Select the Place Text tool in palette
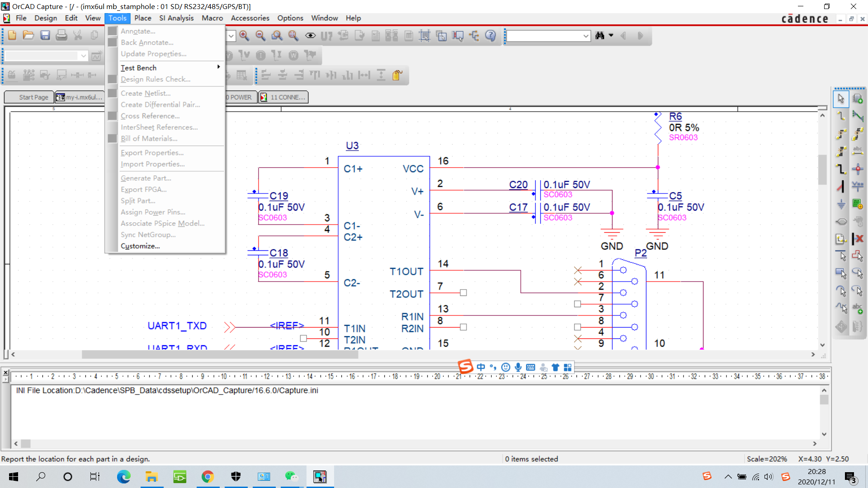This screenshot has height=488, width=868. click(858, 309)
